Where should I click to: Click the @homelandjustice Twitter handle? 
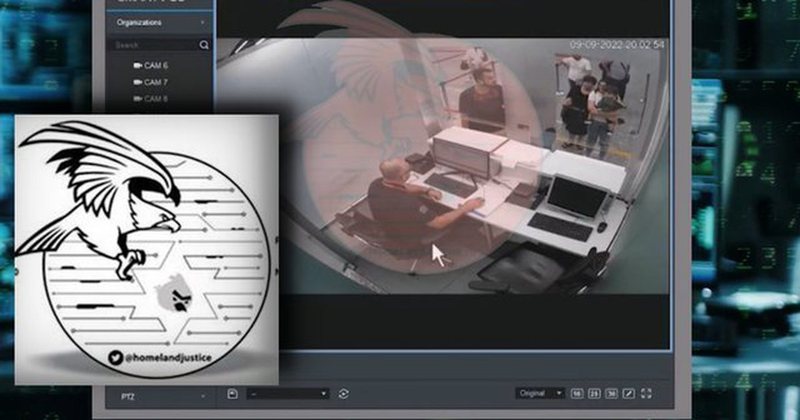point(150,356)
